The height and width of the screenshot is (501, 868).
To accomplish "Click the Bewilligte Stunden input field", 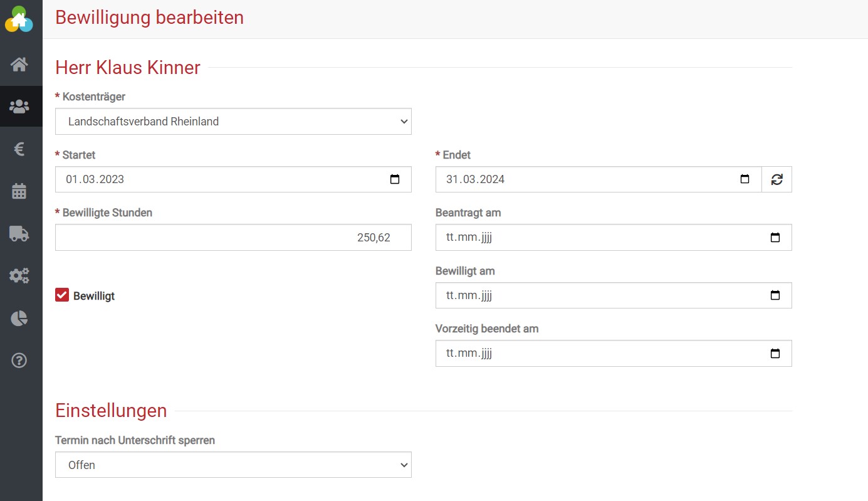I will [233, 238].
